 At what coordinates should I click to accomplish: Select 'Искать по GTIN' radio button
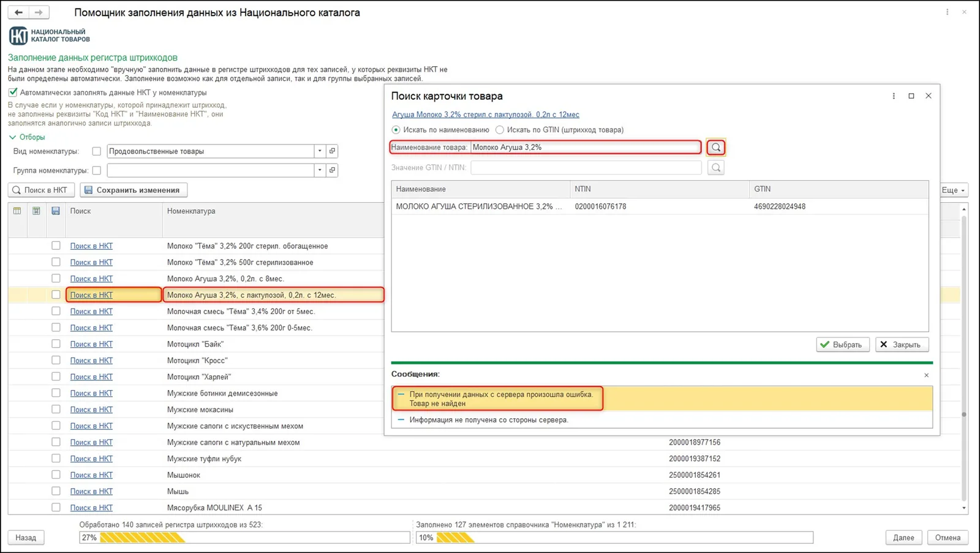point(500,130)
